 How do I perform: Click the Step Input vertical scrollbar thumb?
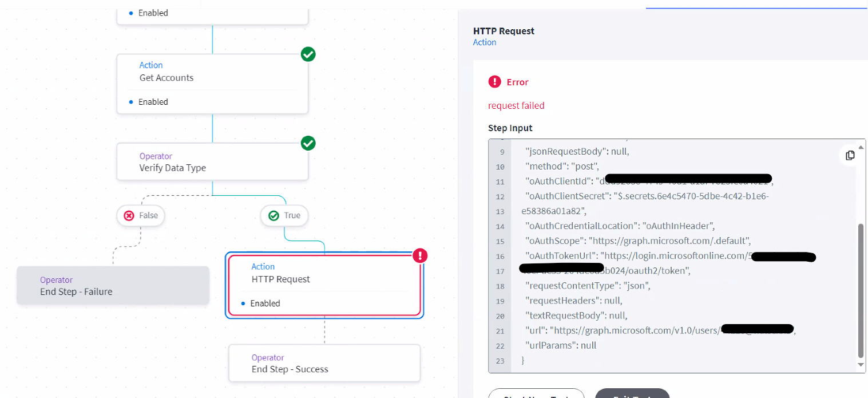(x=861, y=289)
